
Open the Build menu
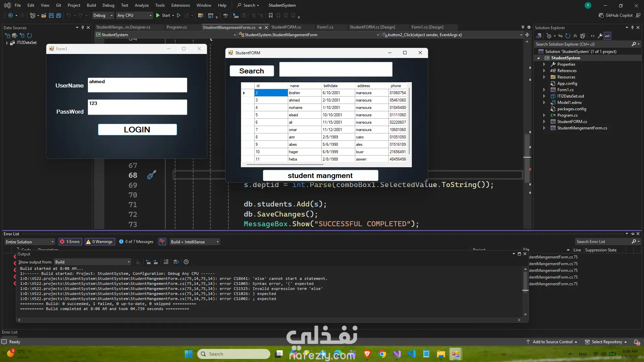pos(91,5)
